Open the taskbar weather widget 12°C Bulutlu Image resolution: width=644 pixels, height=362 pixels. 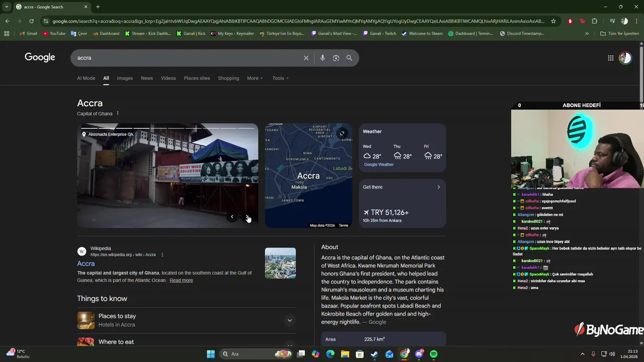coord(18,354)
